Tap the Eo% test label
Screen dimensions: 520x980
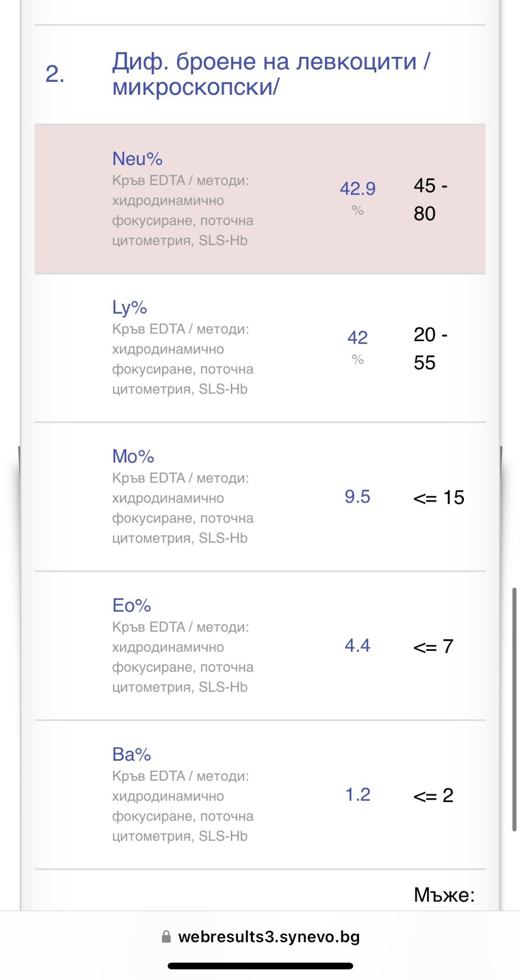pyautogui.click(x=132, y=605)
